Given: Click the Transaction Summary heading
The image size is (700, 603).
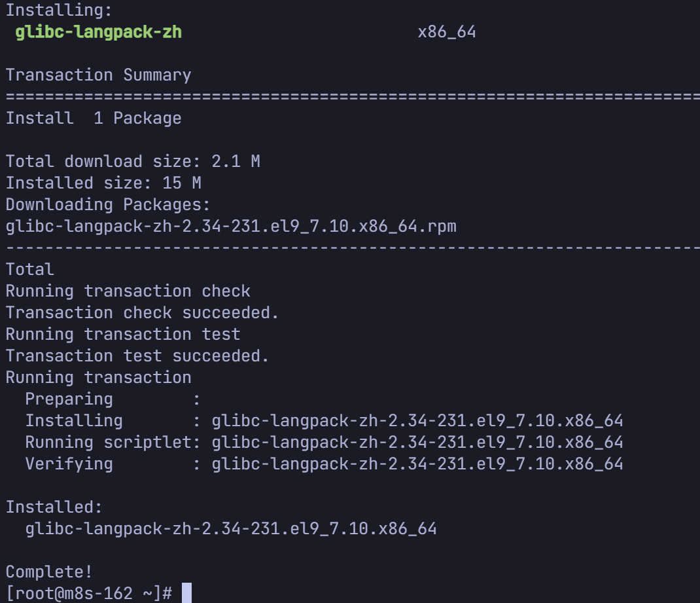Looking at the screenshot, I should [x=98, y=75].
